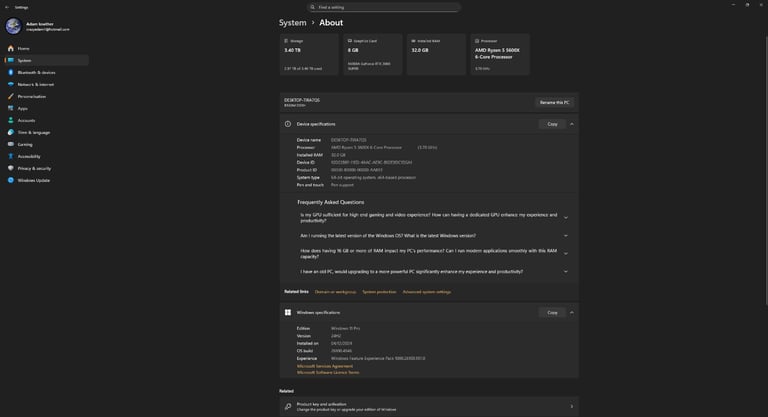The height and width of the screenshot is (417, 768).
Task: Open Product key and activation chevron
Action: click(x=572, y=407)
